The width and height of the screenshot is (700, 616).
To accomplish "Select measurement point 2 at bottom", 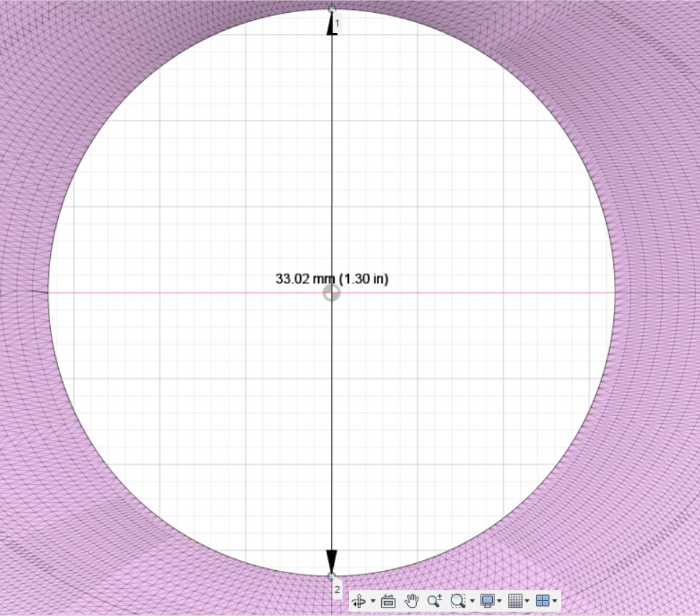I will point(331,577).
